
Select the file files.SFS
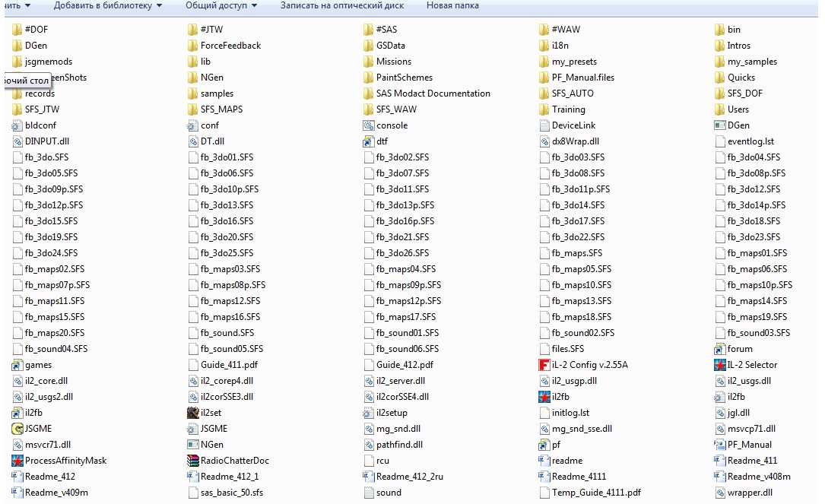(561, 349)
